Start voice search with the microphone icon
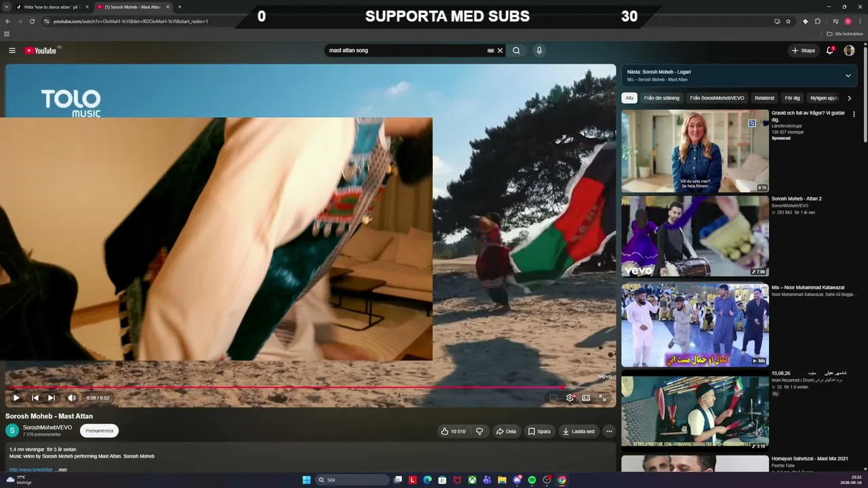The image size is (868, 488). coord(539,50)
